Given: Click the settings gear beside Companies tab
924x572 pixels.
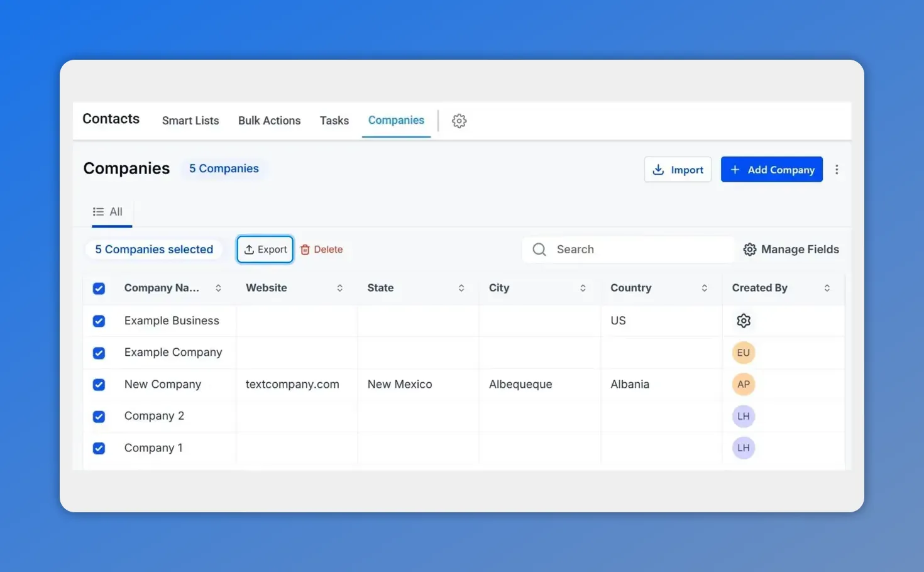Looking at the screenshot, I should tap(459, 121).
